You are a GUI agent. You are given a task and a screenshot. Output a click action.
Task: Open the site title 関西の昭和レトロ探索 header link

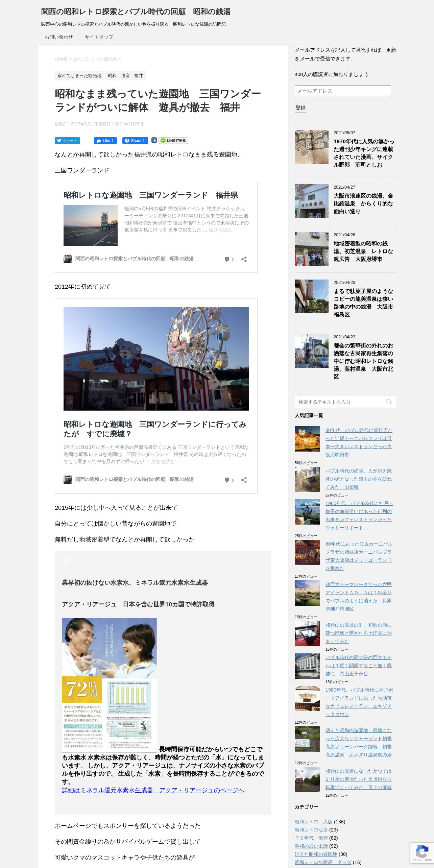coord(136,12)
